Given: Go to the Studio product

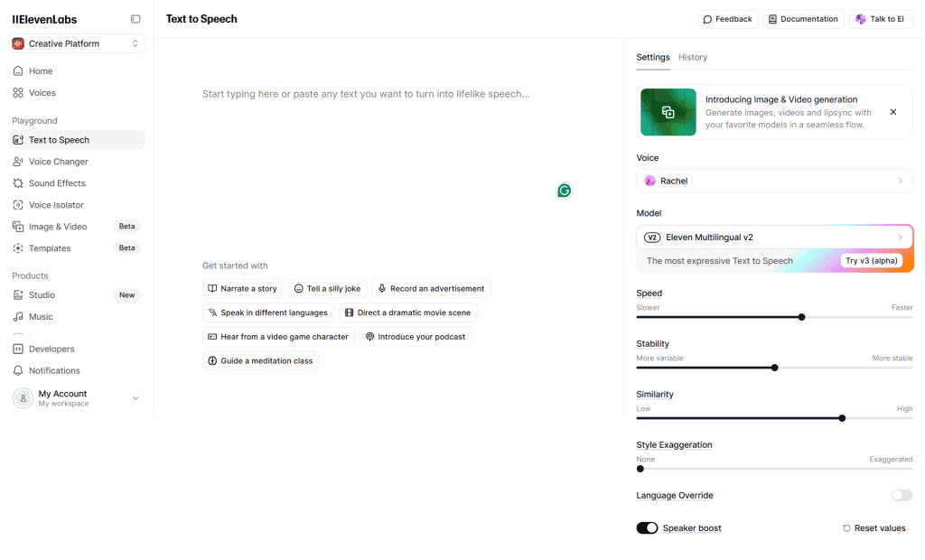Looking at the screenshot, I should coord(42,294).
